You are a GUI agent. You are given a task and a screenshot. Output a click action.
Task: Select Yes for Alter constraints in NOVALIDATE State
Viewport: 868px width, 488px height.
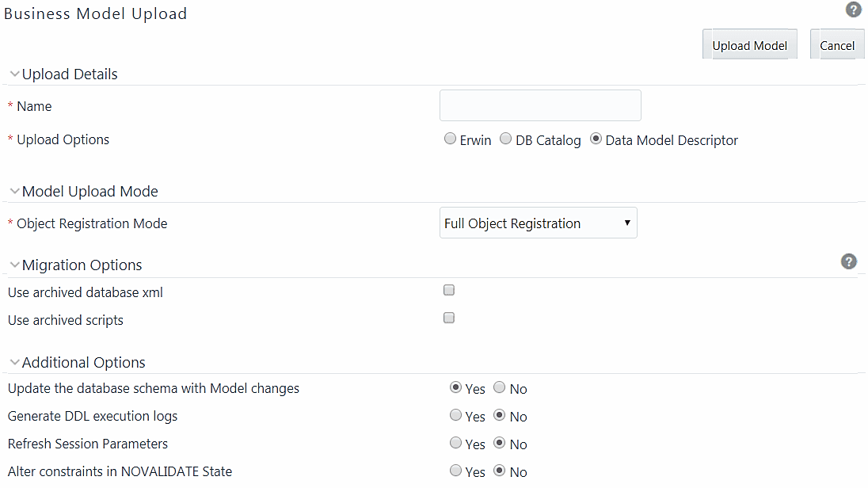(x=455, y=470)
